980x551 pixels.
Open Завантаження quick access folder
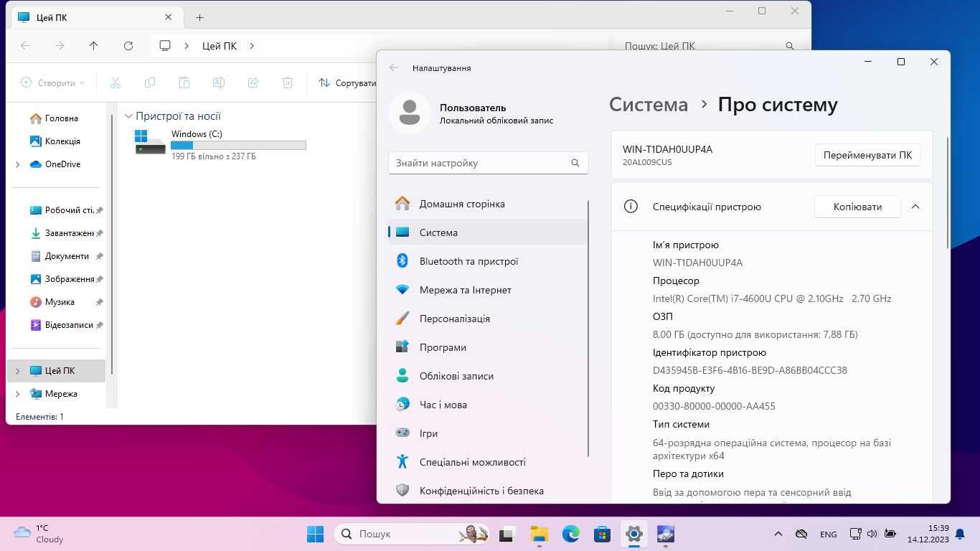tap(62, 233)
